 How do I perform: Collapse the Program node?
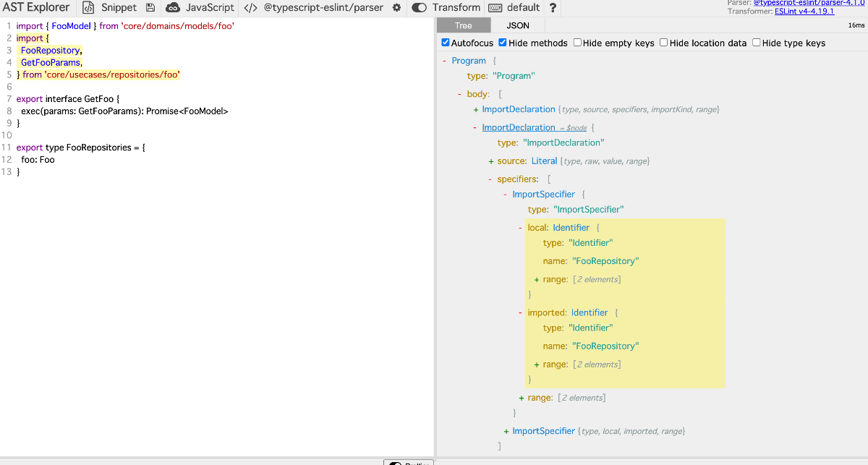tap(444, 61)
